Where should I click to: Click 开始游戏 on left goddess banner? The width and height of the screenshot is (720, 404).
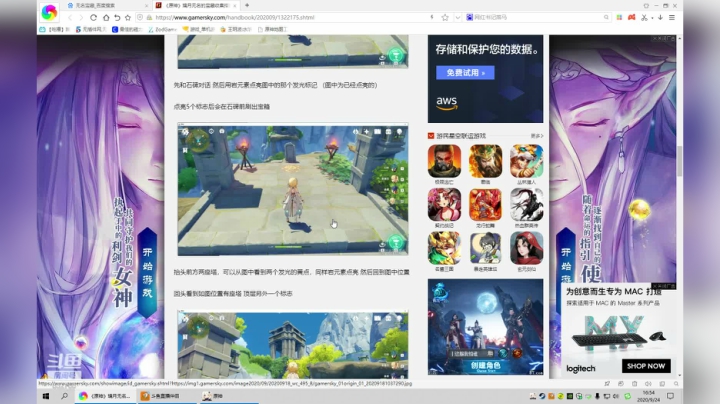pos(147,273)
